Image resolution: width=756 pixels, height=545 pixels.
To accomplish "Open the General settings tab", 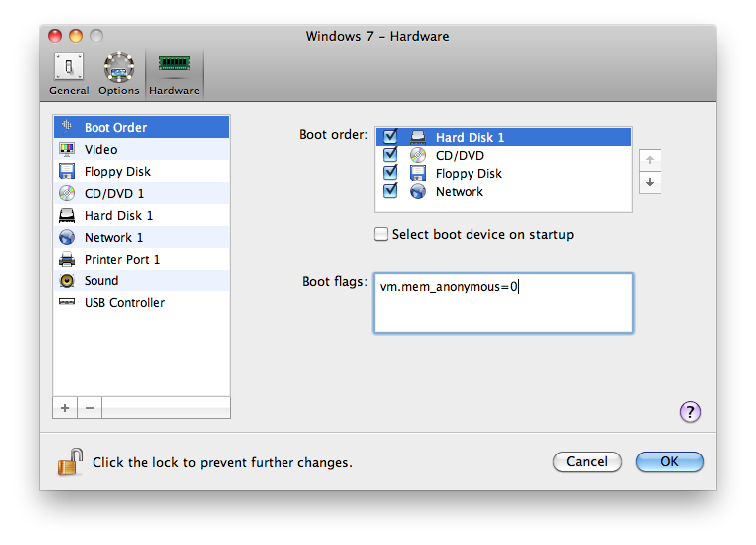I will 69,75.
